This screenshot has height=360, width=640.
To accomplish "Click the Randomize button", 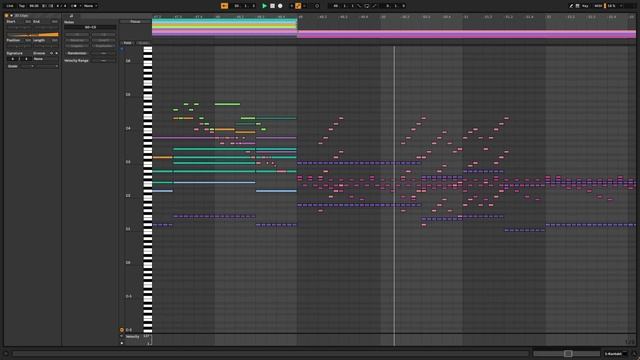I will [77, 53].
